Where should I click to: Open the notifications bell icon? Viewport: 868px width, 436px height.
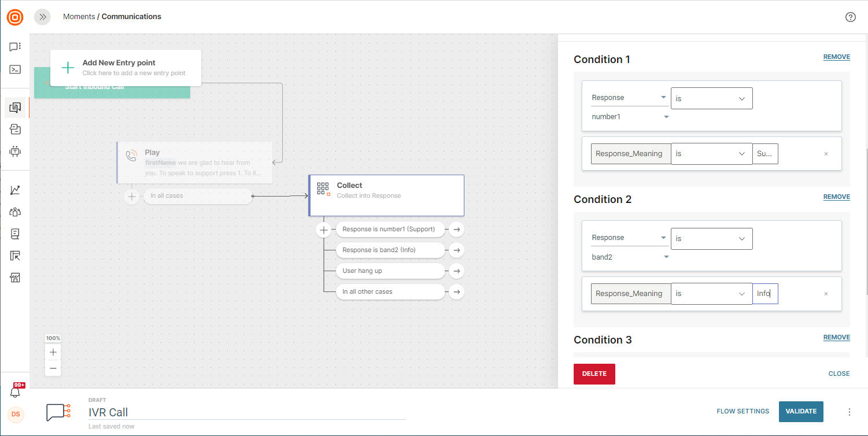(x=16, y=392)
